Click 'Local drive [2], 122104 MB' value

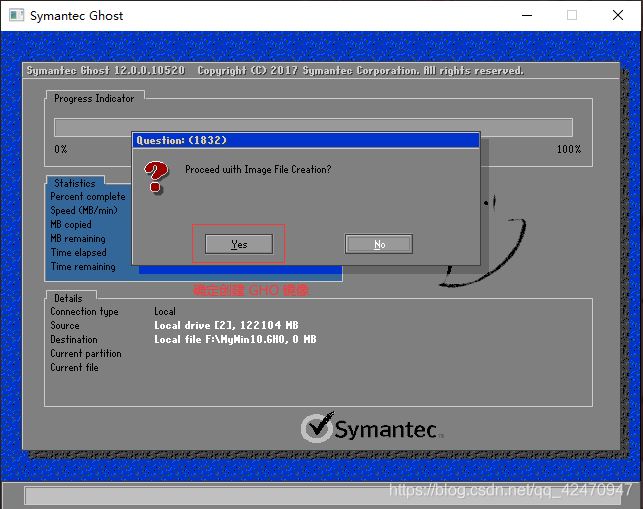(226, 325)
